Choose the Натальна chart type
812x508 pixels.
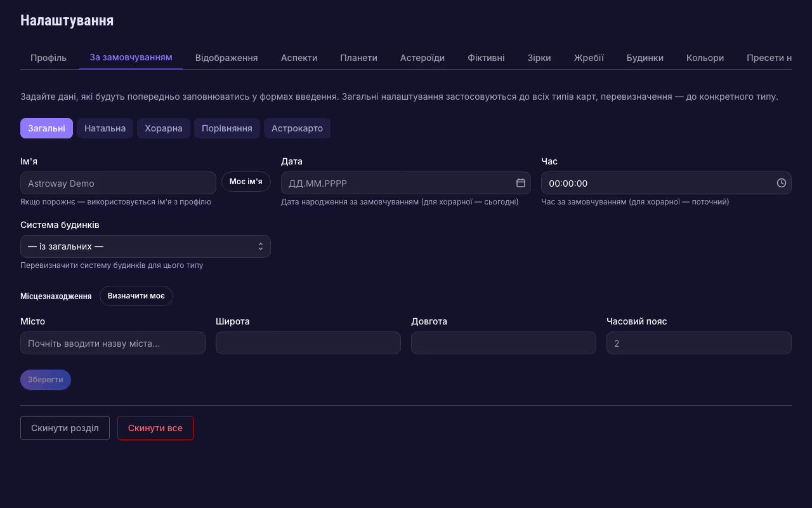click(x=105, y=128)
